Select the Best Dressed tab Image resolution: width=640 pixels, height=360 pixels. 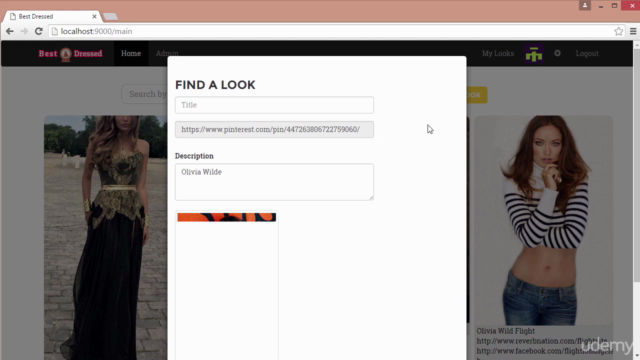[x=52, y=16]
